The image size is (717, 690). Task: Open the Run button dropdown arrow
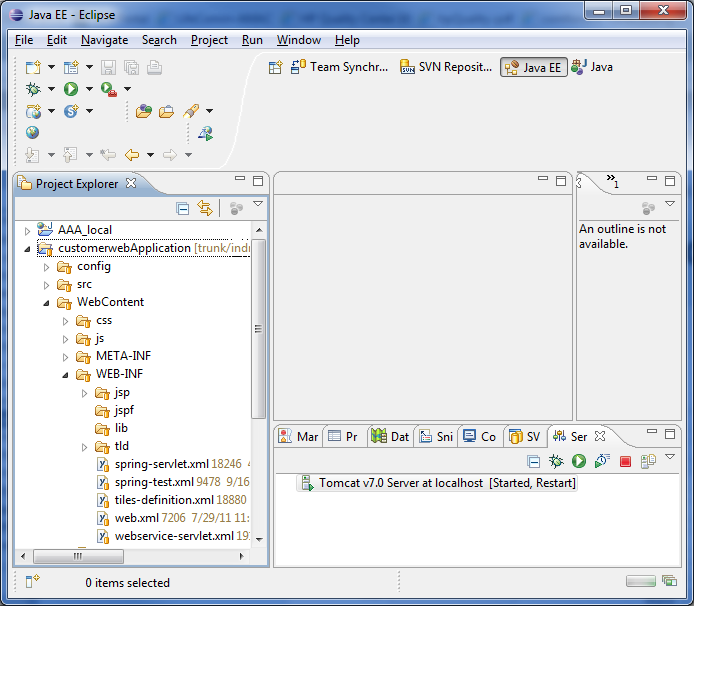click(x=89, y=89)
